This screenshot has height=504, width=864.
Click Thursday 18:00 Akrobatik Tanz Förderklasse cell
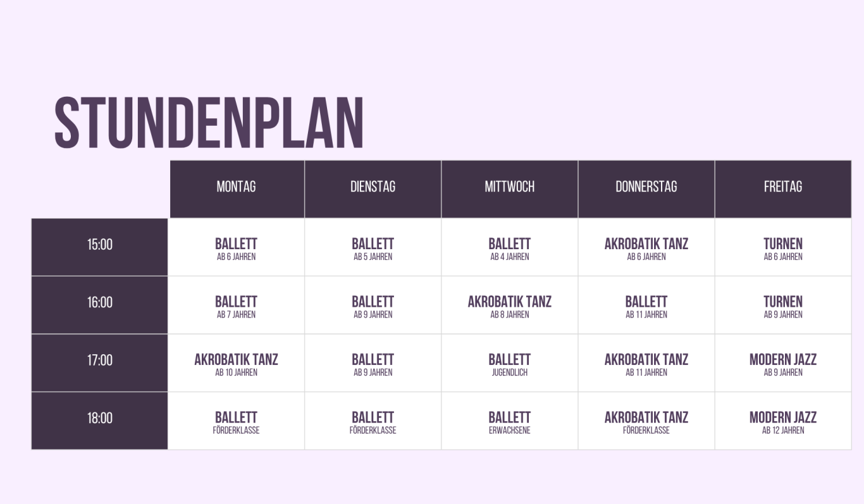tap(646, 421)
